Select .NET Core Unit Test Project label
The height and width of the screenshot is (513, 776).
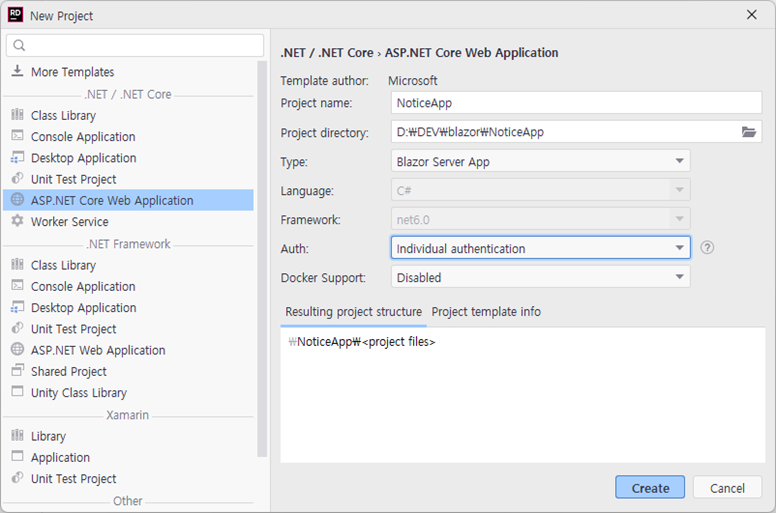tap(73, 179)
